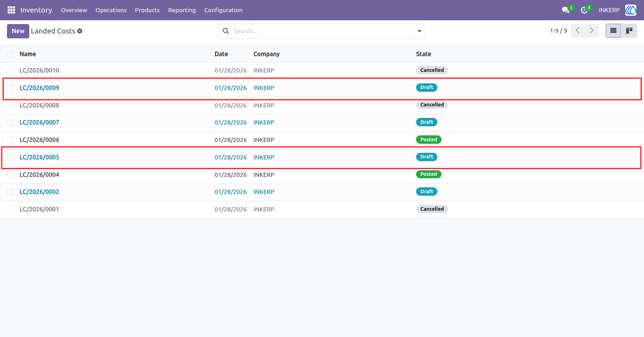Sort by the Date column header
This screenshot has width=644, height=337.
(x=221, y=54)
